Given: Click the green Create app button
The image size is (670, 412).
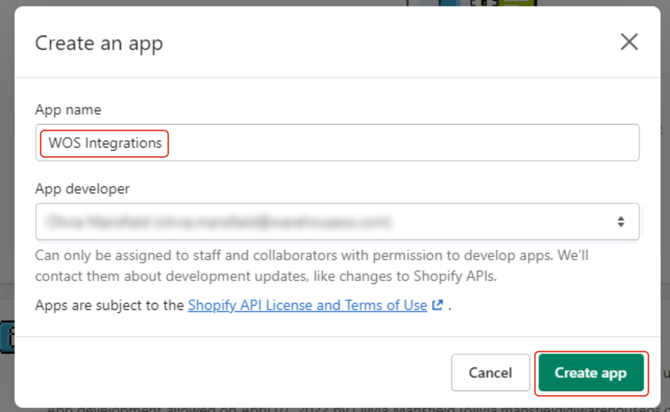Looking at the screenshot, I should tap(590, 373).
